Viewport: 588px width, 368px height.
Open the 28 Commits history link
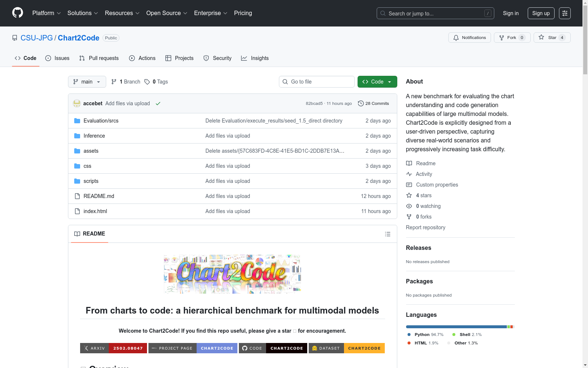pyautogui.click(x=373, y=103)
